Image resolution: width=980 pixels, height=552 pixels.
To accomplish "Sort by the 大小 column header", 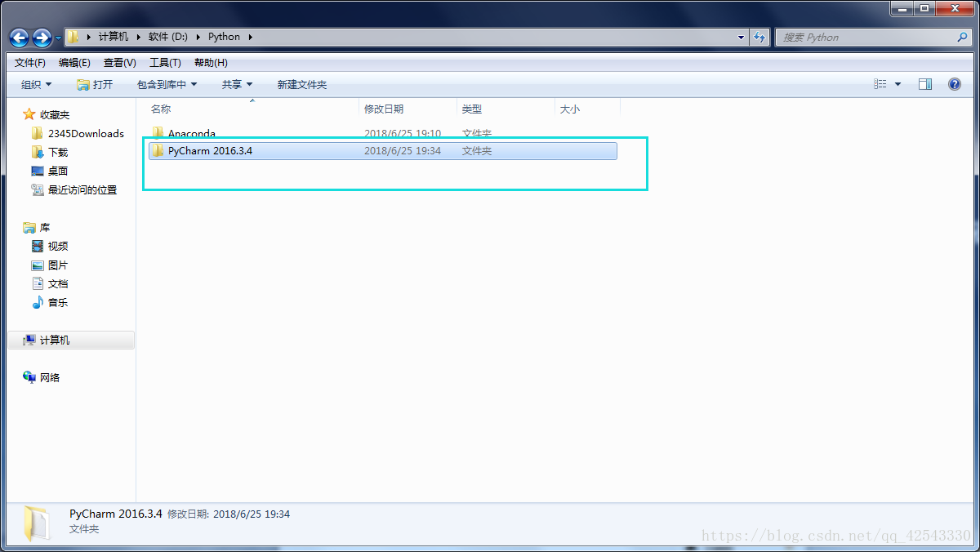I will tap(570, 109).
